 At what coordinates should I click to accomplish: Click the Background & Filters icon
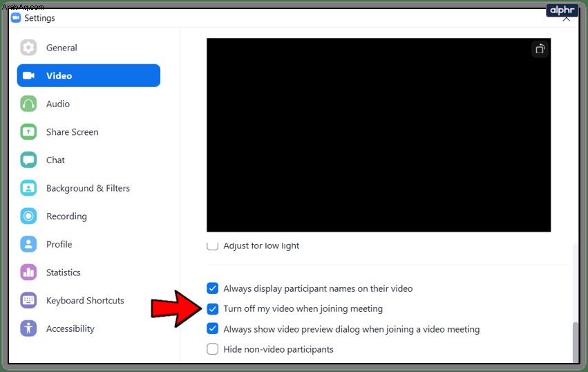coord(28,188)
